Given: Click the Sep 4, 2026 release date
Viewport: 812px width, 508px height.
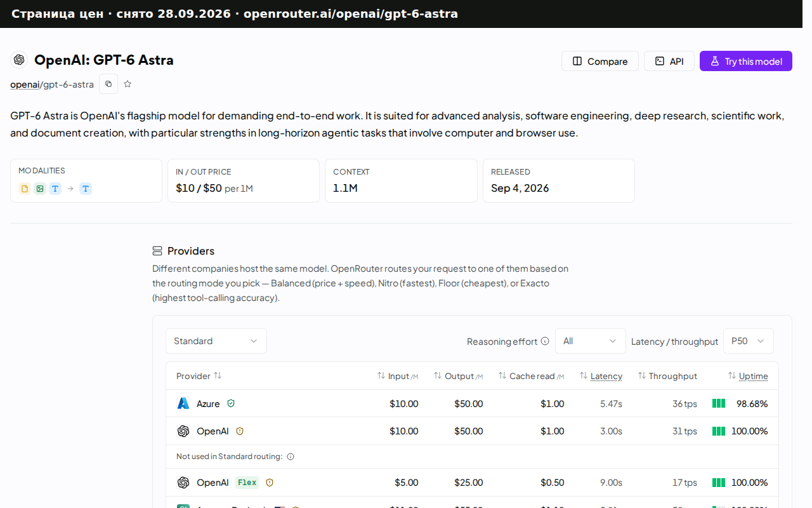Looking at the screenshot, I should pyautogui.click(x=520, y=188).
